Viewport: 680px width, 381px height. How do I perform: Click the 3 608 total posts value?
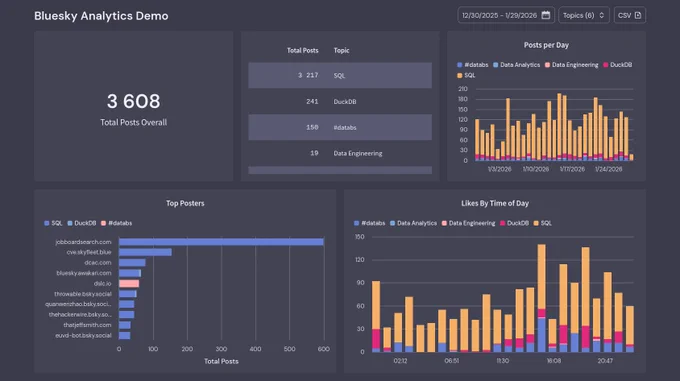(x=134, y=101)
